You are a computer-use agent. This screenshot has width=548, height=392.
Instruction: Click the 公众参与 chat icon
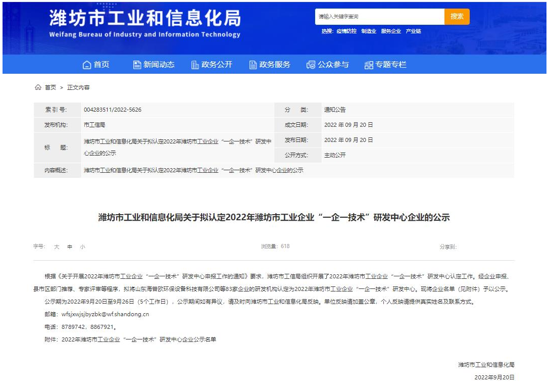[311, 65]
